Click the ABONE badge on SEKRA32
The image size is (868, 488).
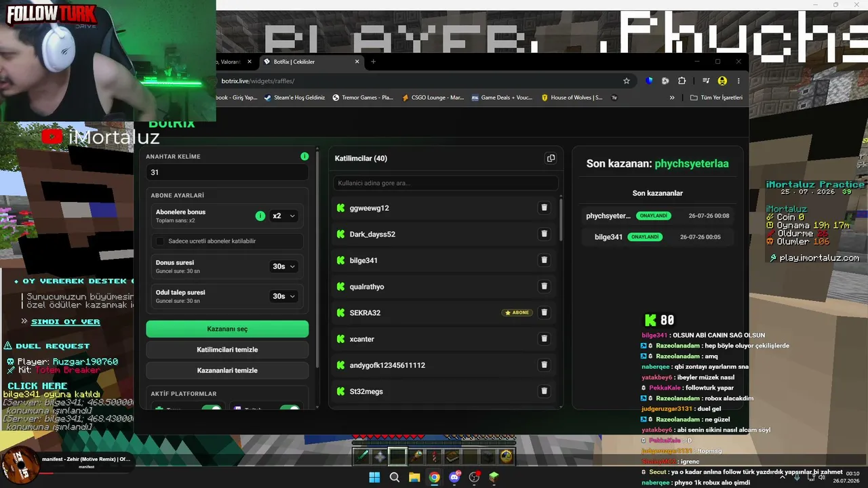[517, 312]
